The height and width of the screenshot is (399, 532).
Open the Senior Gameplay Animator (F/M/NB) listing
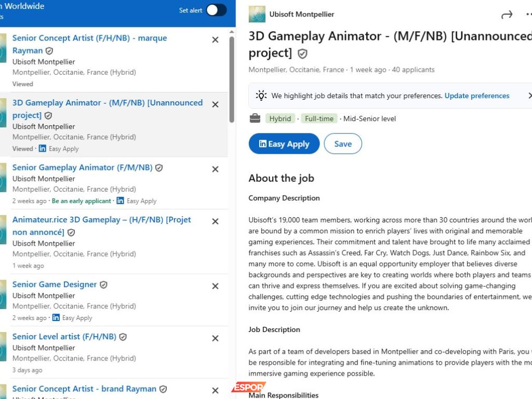coord(82,167)
